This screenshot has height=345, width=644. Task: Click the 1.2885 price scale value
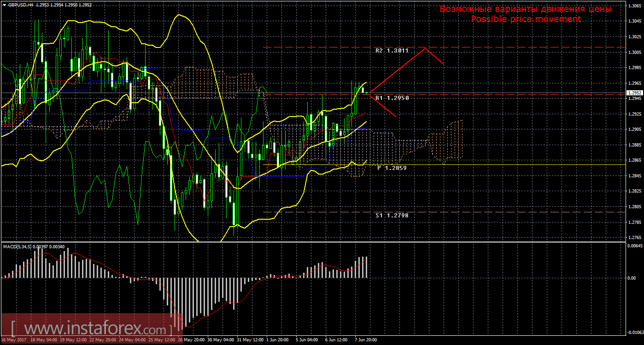coord(635,145)
